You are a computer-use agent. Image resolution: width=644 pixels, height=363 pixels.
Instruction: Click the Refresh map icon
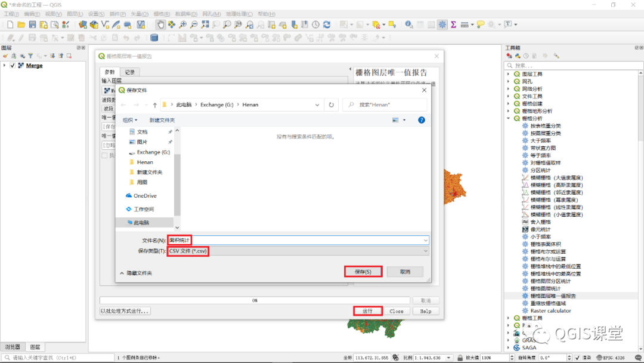coord(327,24)
